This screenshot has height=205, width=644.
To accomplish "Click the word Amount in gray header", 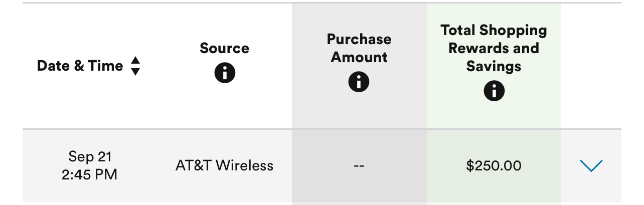I will pyautogui.click(x=359, y=57).
